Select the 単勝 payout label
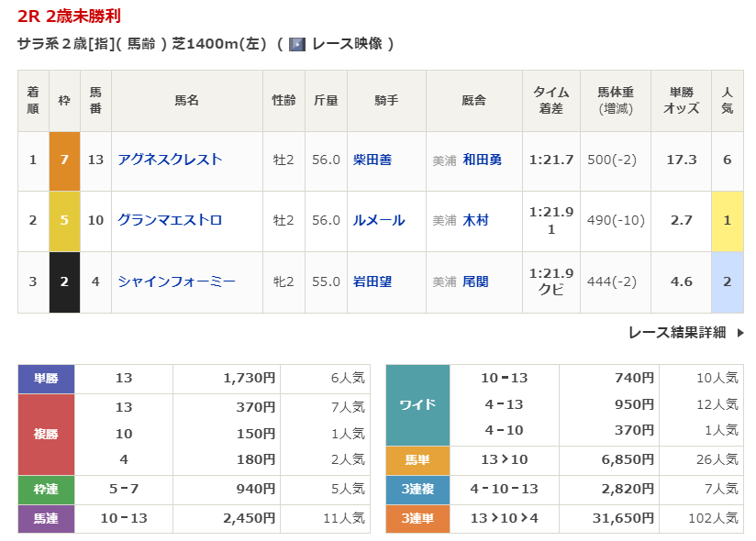Screen dimensions: 756x541 tap(46, 378)
